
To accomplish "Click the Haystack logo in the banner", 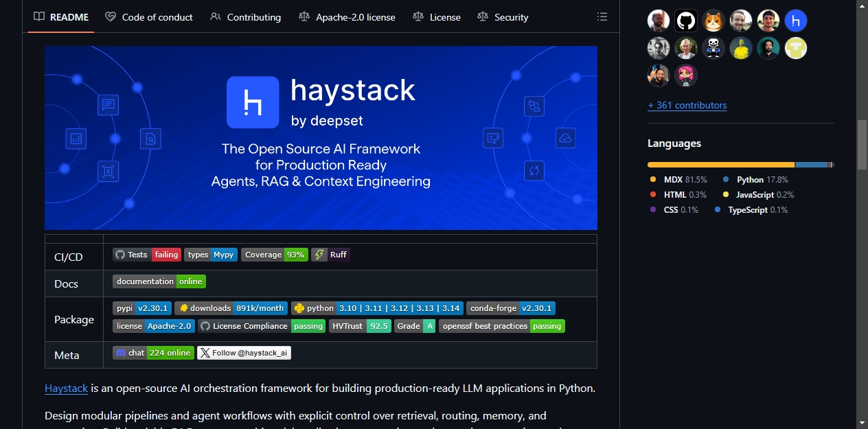I will (253, 102).
